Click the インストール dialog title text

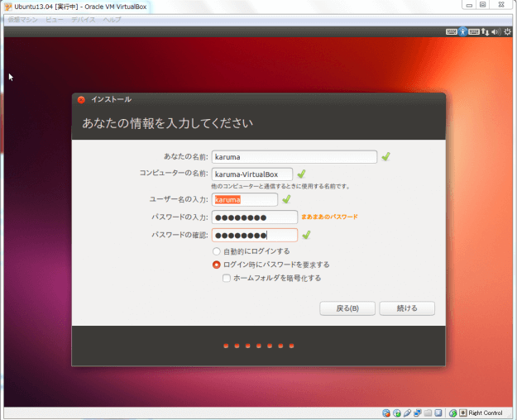111,99
